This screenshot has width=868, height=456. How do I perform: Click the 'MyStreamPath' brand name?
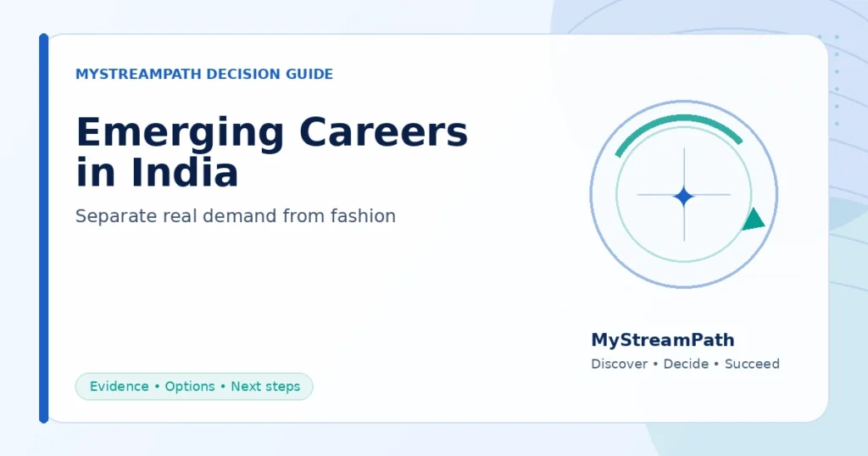663,340
